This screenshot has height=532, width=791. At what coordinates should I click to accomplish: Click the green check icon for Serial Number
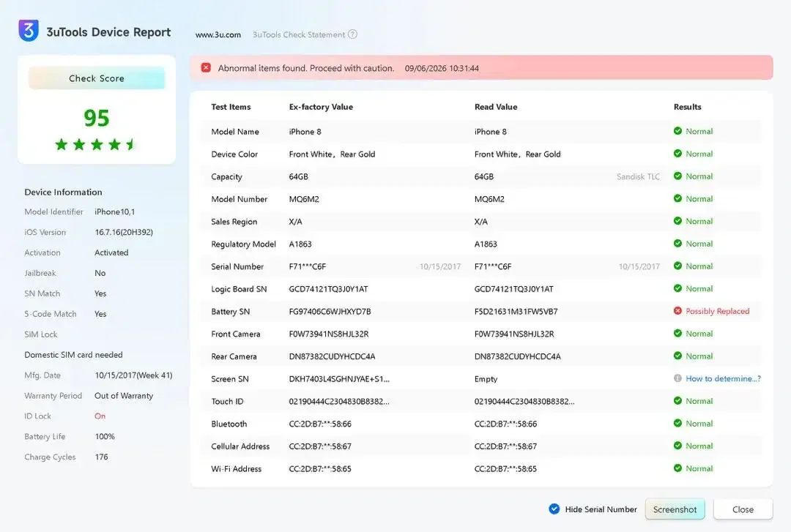coord(677,266)
